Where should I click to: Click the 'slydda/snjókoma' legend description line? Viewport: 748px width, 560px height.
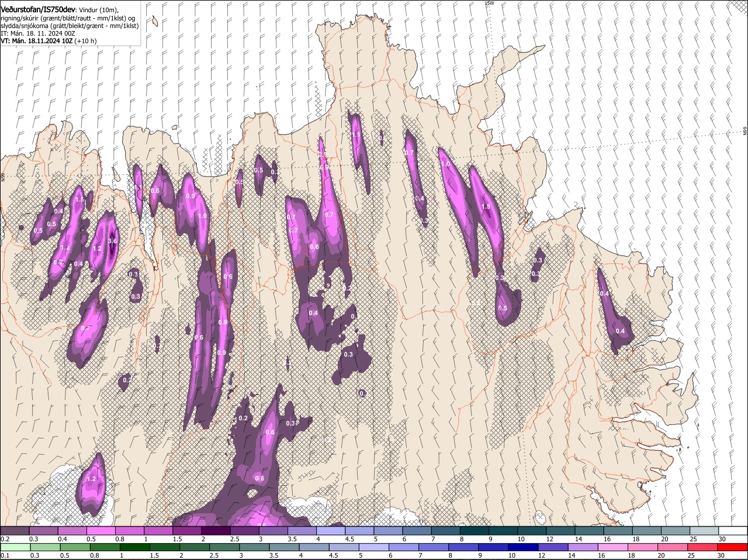70,26
